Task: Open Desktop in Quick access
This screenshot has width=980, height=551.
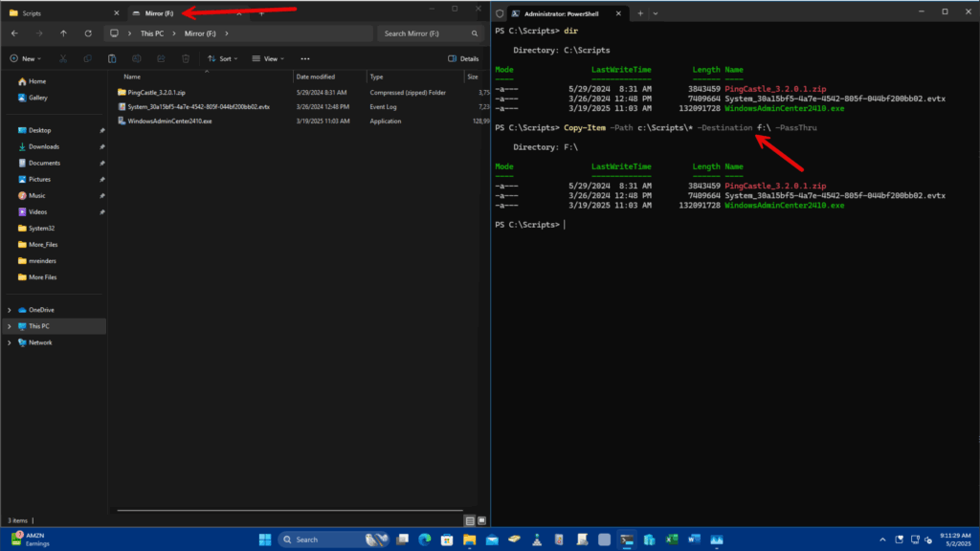Action: [39, 130]
